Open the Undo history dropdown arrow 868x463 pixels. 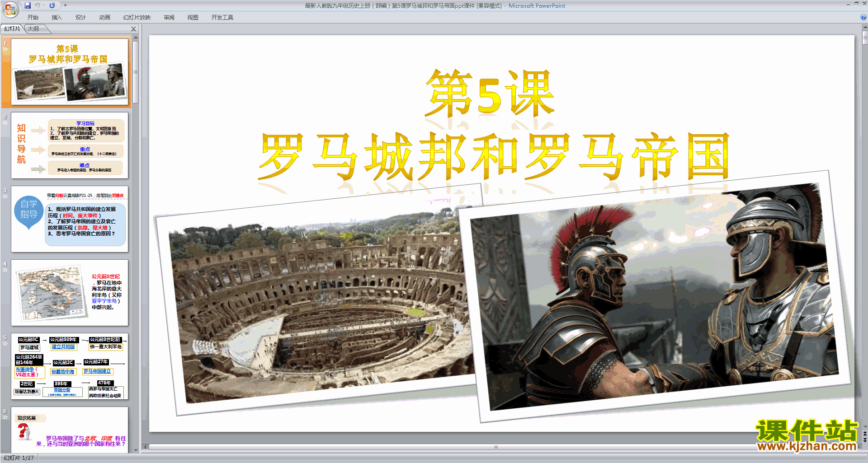coord(44,5)
